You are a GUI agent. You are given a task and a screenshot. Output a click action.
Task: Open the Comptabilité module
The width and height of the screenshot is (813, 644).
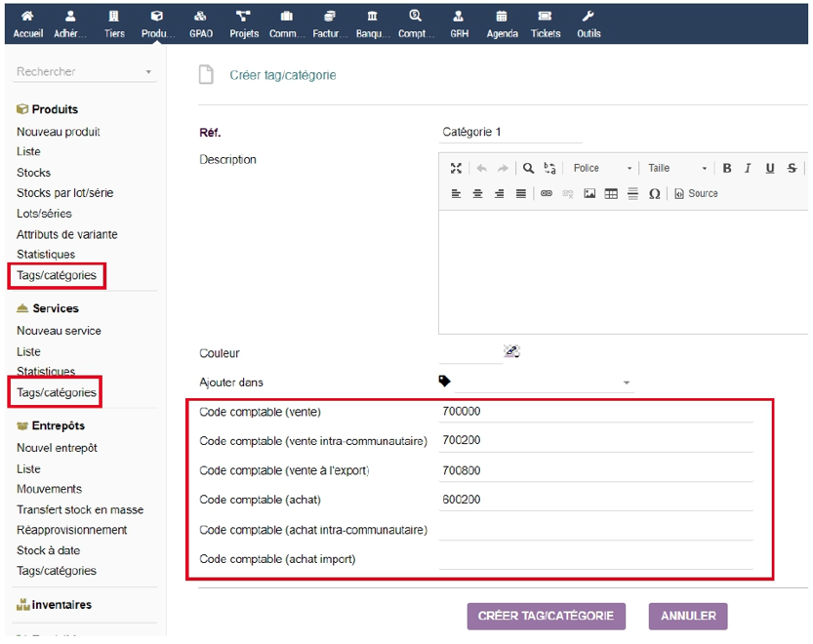416,24
